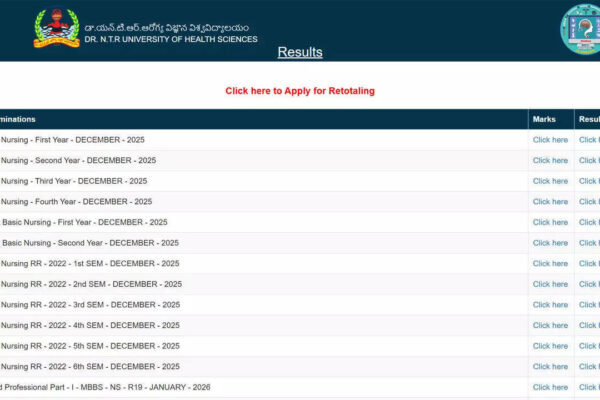Click the circular seal logo at top right

pos(580,30)
